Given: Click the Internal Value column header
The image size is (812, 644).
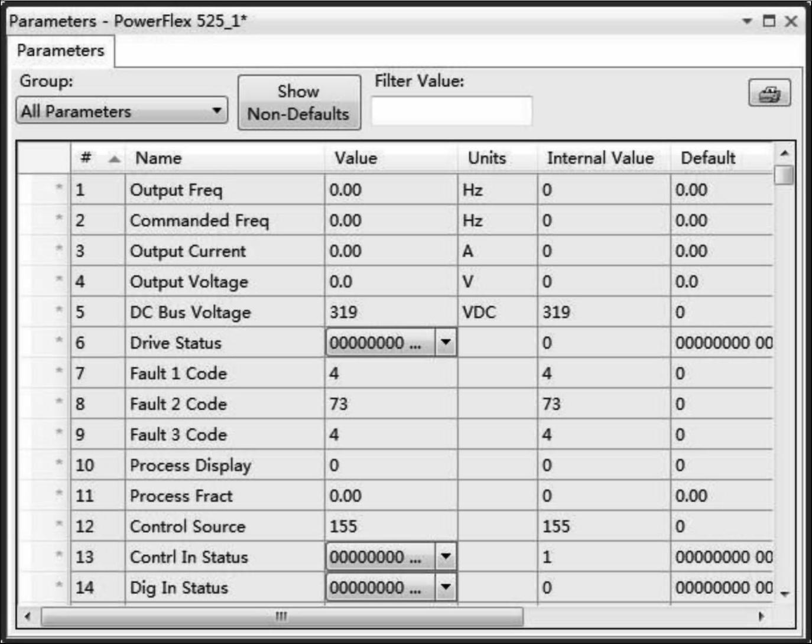Looking at the screenshot, I should pyautogui.click(x=600, y=158).
